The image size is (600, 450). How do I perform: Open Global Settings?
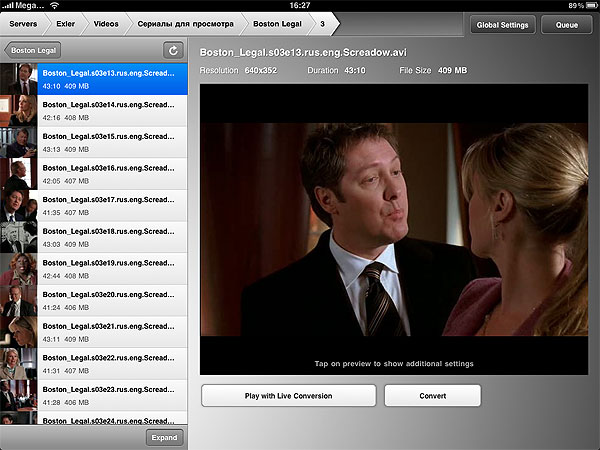[x=502, y=24]
